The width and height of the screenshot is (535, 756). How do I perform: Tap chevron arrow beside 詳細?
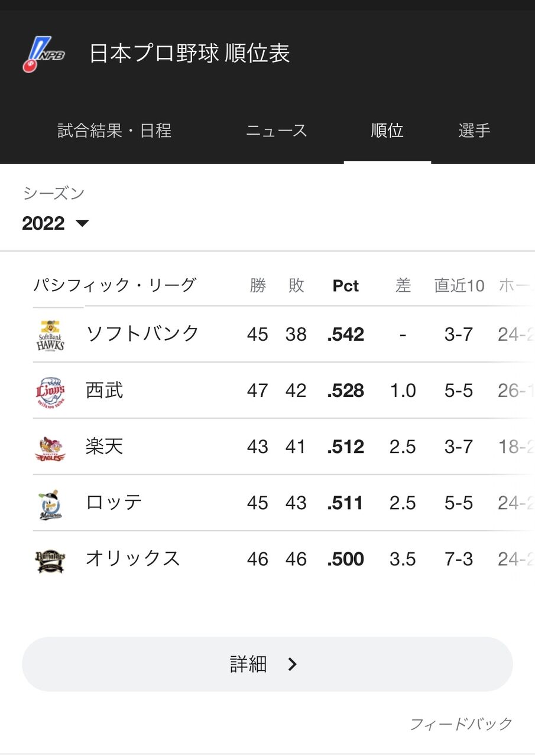coord(292,664)
